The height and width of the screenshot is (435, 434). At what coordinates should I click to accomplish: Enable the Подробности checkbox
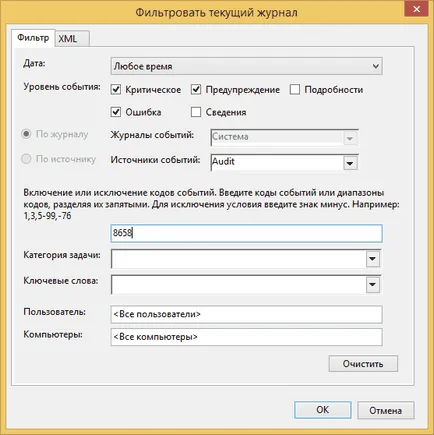295,90
